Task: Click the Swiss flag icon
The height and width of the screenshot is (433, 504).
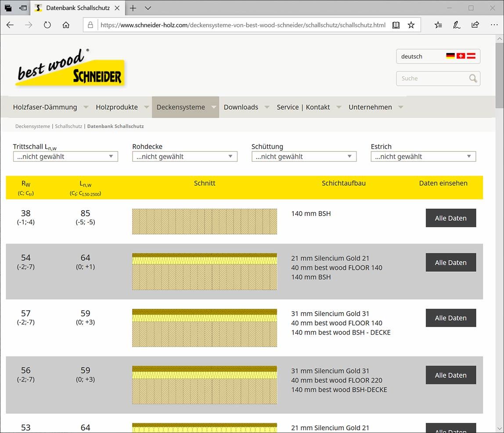Action: click(461, 56)
